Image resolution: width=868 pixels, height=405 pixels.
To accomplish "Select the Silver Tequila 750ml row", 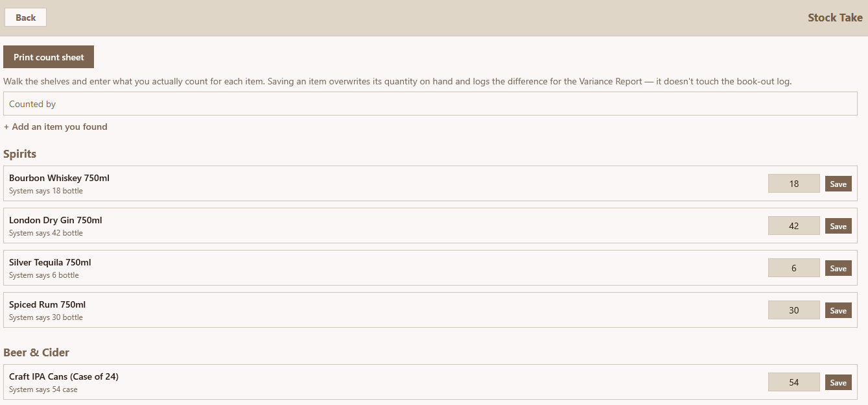I will [x=430, y=268].
